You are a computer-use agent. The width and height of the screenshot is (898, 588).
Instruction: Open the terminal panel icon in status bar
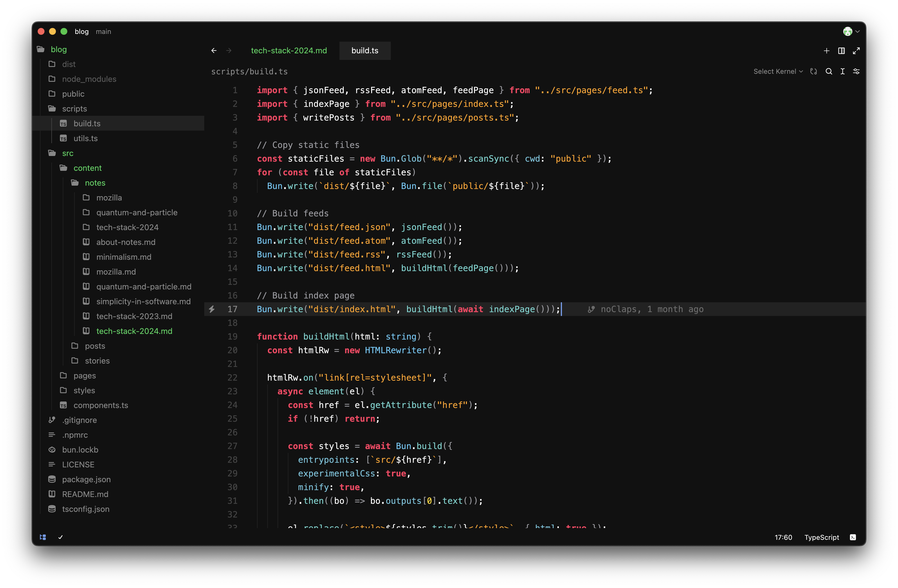click(853, 537)
